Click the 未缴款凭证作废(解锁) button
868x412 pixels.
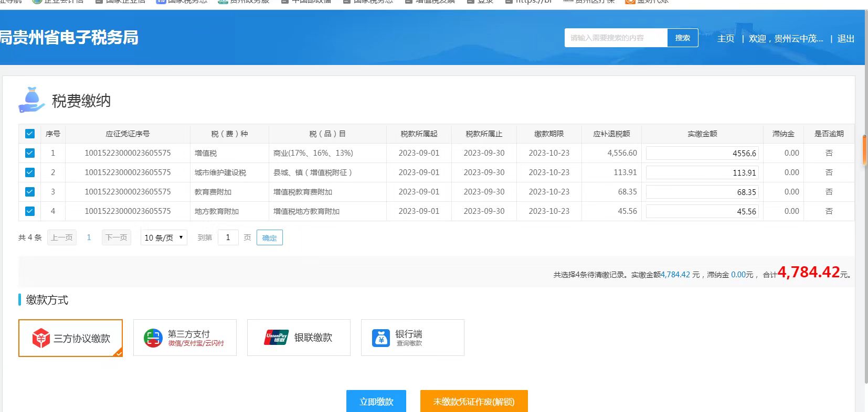click(473, 402)
